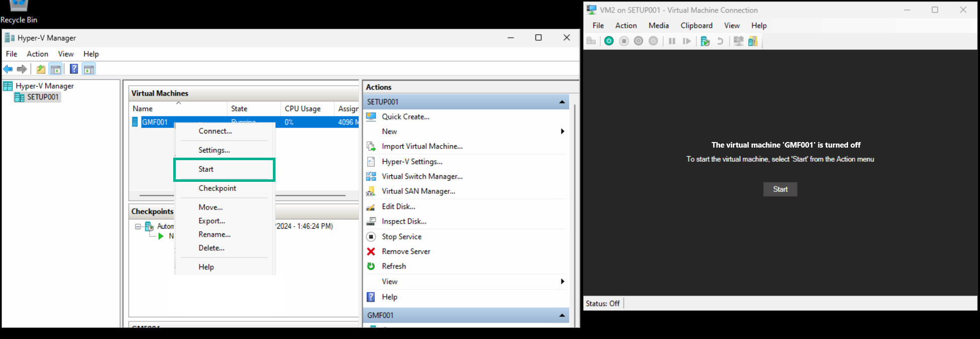Open the Action menu in VM Connection window
The image size is (980, 339).
(x=626, y=26)
